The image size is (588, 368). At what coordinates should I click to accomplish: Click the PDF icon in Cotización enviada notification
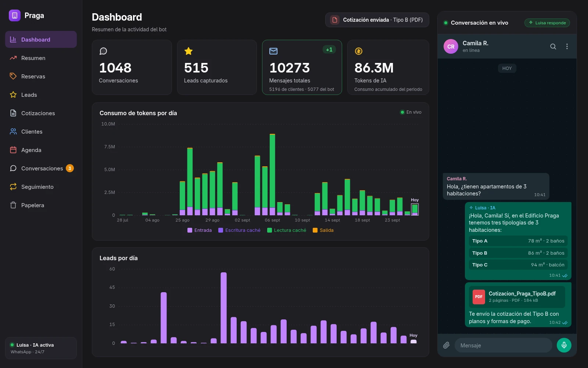coord(335,20)
